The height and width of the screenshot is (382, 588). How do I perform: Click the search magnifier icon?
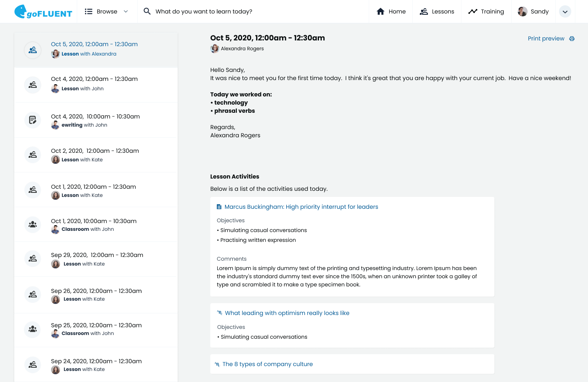pyautogui.click(x=147, y=11)
